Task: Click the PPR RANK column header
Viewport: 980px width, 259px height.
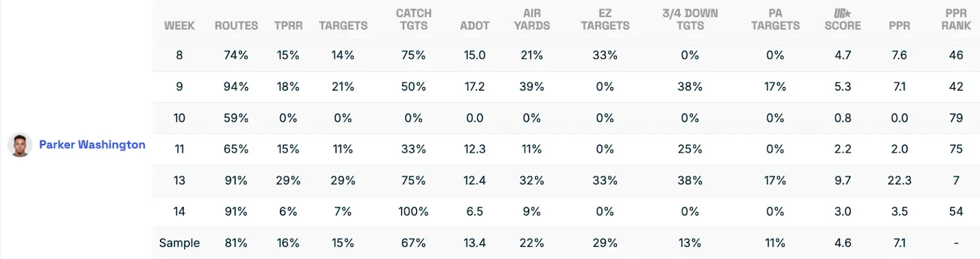Action: click(956, 20)
